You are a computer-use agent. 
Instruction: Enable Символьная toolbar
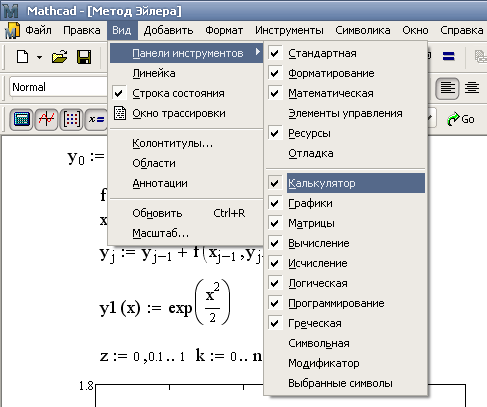346,343
